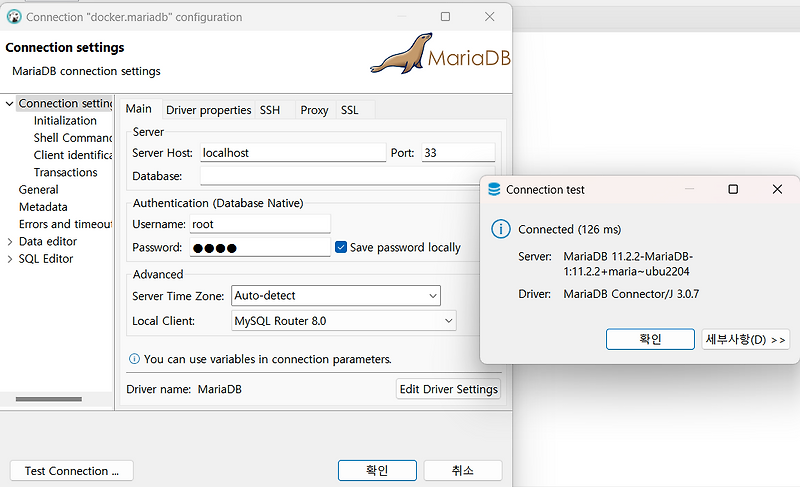Minimize the Connection test dialog

pyautogui.click(x=689, y=189)
